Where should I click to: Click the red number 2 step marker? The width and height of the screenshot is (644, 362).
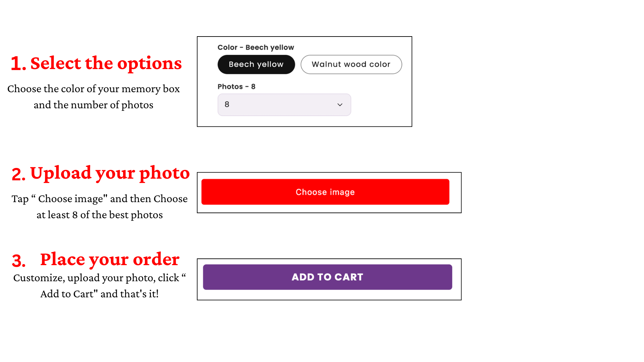(x=18, y=174)
